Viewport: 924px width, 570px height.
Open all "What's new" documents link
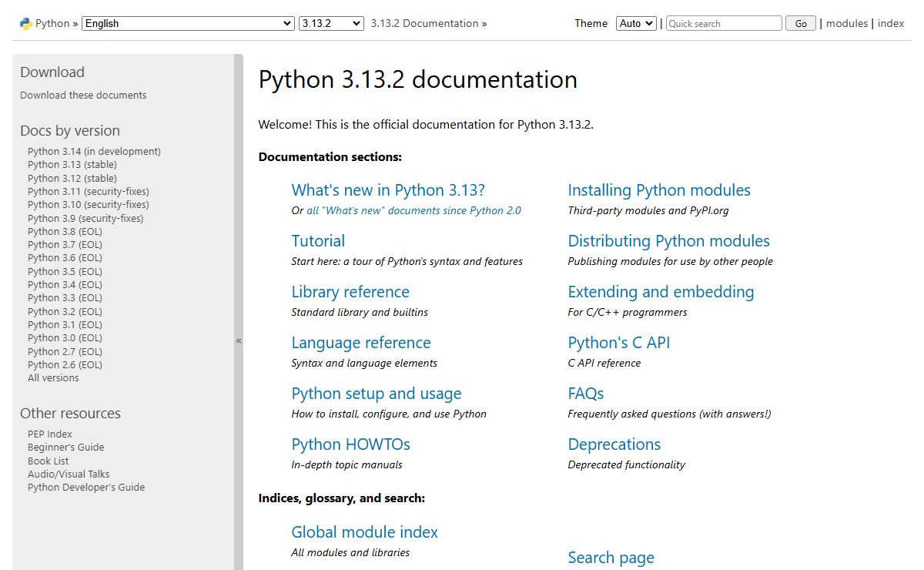(x=413, y=211)
